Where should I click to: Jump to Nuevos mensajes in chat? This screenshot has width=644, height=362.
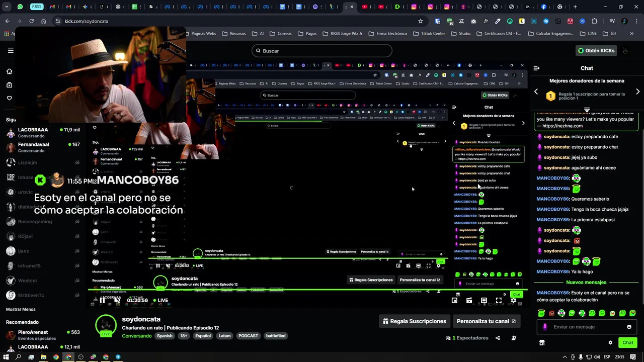click(586, 283)
